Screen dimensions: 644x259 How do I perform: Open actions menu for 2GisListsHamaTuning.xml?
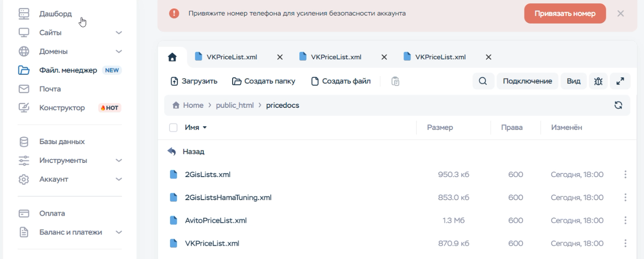click(625, 197)
